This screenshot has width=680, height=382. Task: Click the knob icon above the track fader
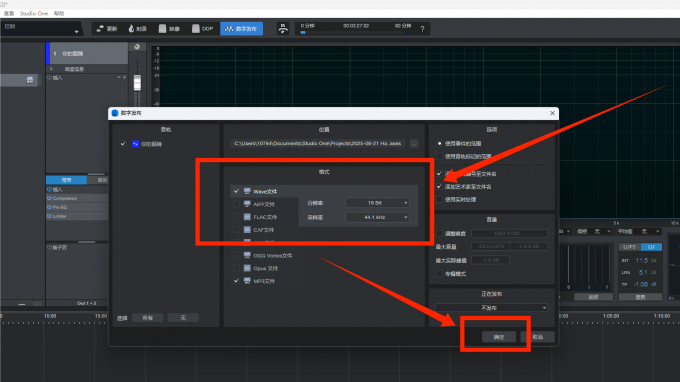[x=137, y=47]
